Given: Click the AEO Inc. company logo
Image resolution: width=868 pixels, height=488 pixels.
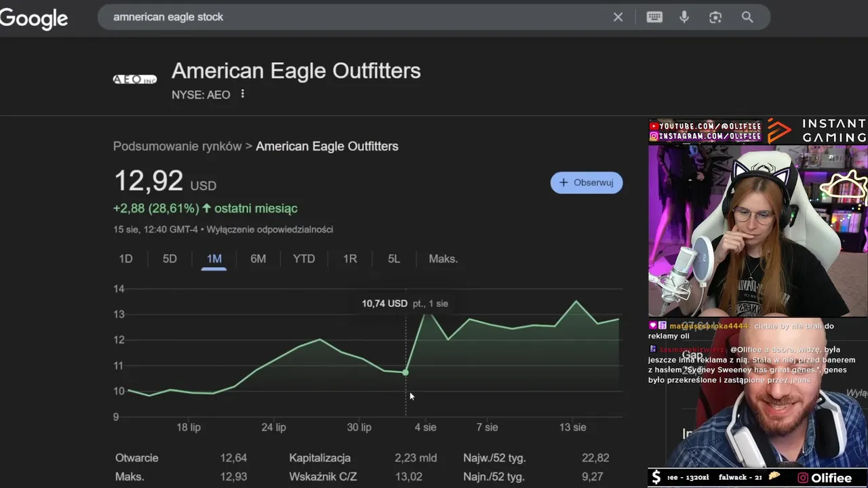Looking at the screenshot, I should (x=134, y=79).
